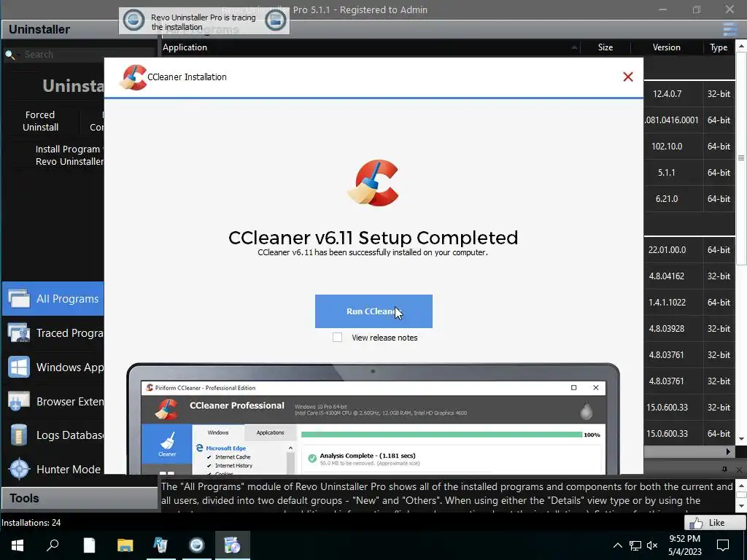Open Windows Apps module in sidebar

(53, 367)
